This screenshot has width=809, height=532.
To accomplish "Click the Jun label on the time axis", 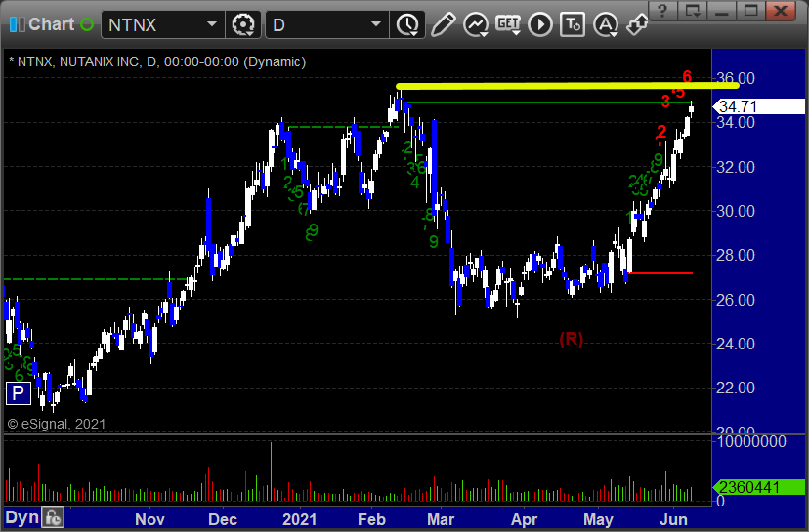I will 674,519.
